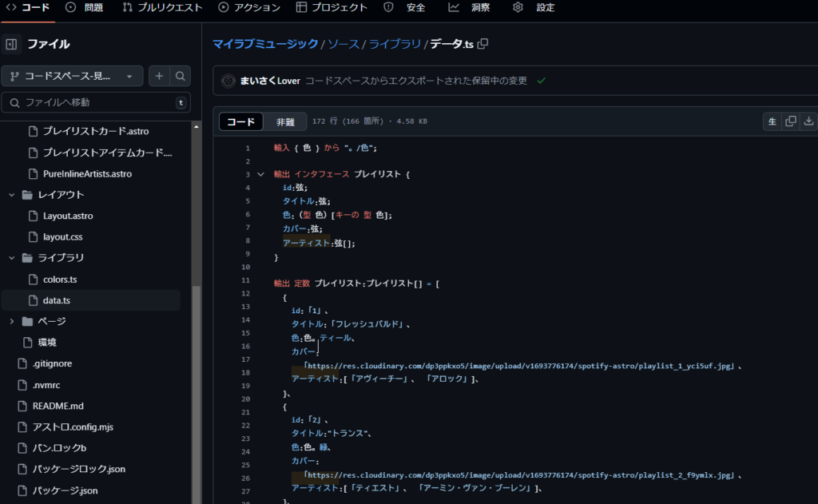Click line number 1 in the gutter
The height and width of the screenshot is (504, 818).
click(x=248, y=149)
